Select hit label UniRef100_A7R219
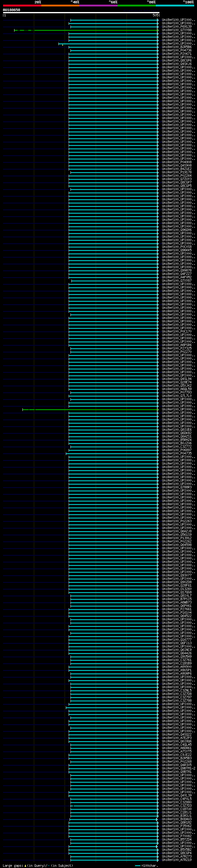 [x=177, y=860]
